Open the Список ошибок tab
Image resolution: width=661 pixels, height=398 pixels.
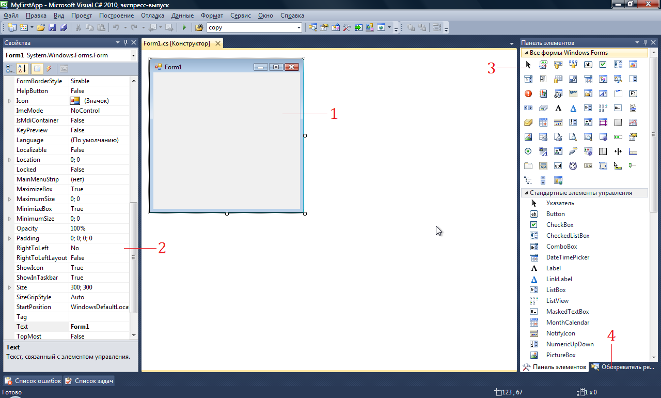click(33, 381)
